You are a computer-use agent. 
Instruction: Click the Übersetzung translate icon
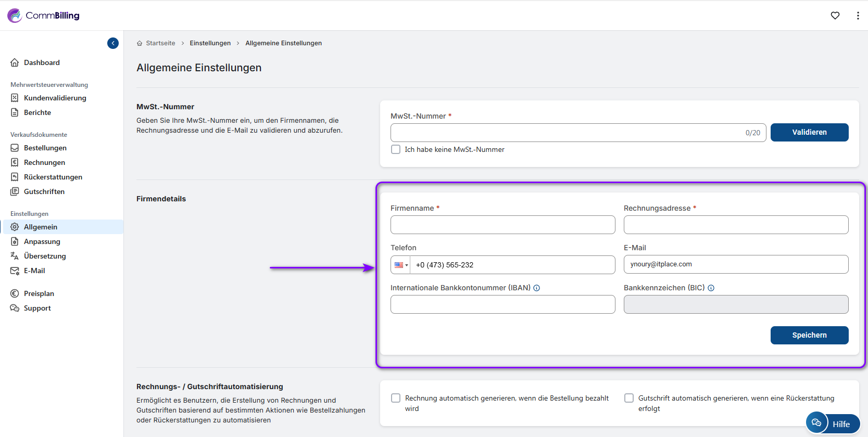pyautogui.click(x=15, y=256)
